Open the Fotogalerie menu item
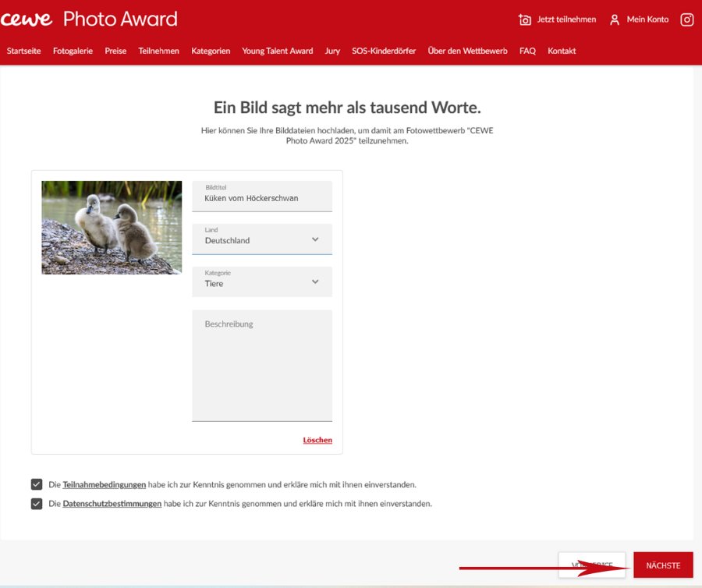The width and height of the screenshot is (702, 588). tap(73, 51)
